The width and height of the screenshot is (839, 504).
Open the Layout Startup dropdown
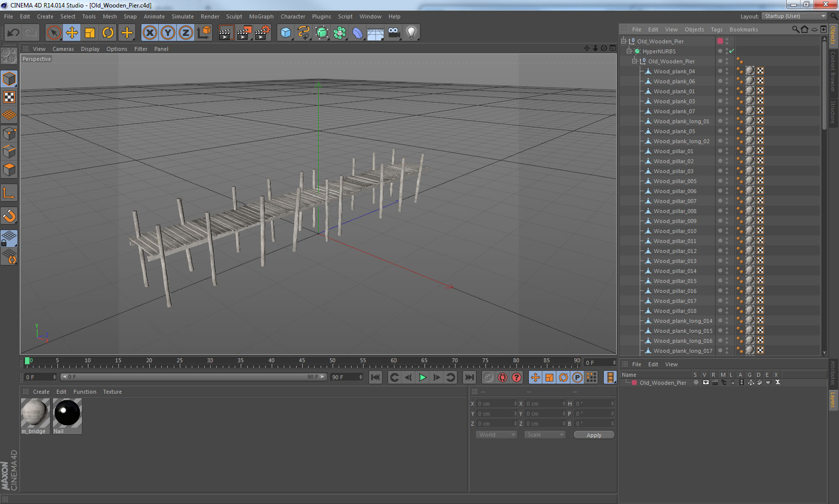tap(795, 16)
